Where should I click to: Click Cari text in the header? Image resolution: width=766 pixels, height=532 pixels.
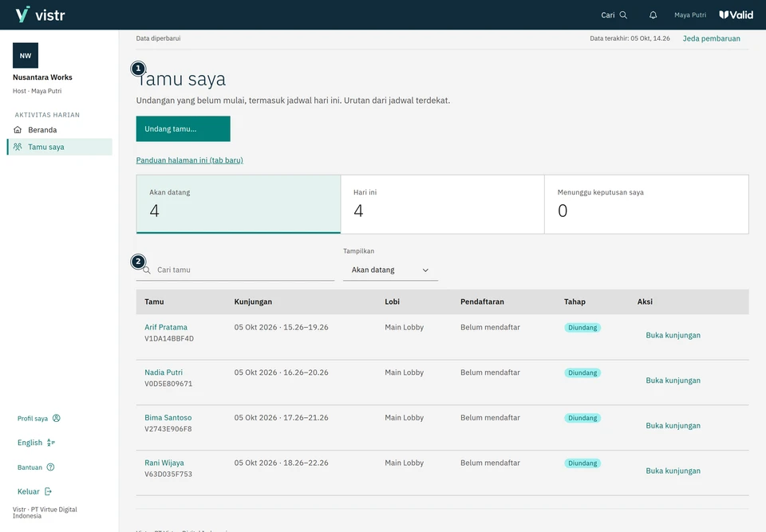click(608, 15)
